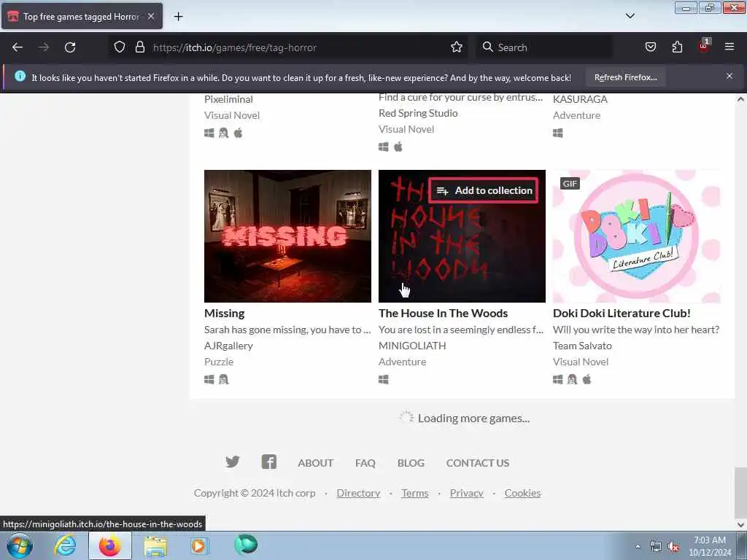Open the FAQ footer link
The height and width of the screenshot is (560, 747).
pos(365,463)
